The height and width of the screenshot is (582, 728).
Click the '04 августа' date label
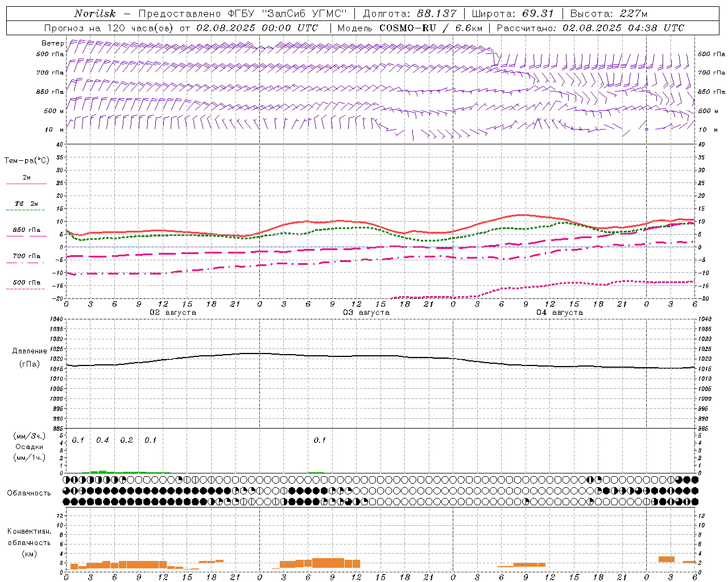coord(560,313)
